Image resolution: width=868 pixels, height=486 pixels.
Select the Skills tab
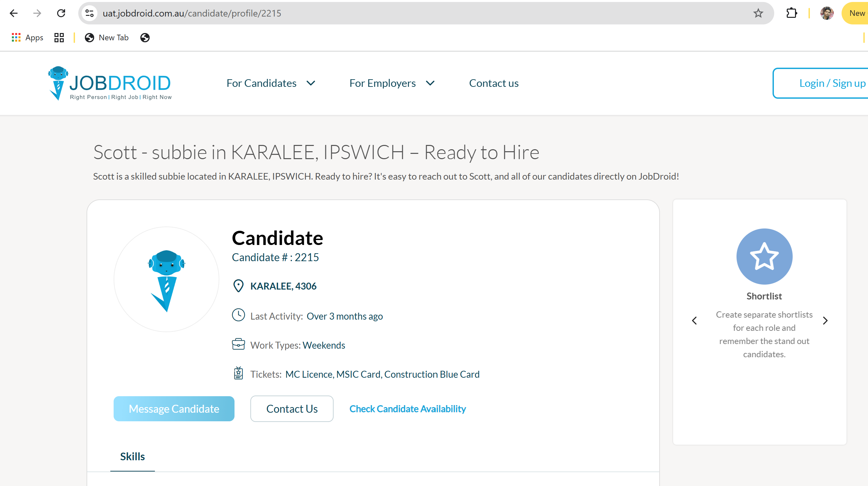click(132, 456)
